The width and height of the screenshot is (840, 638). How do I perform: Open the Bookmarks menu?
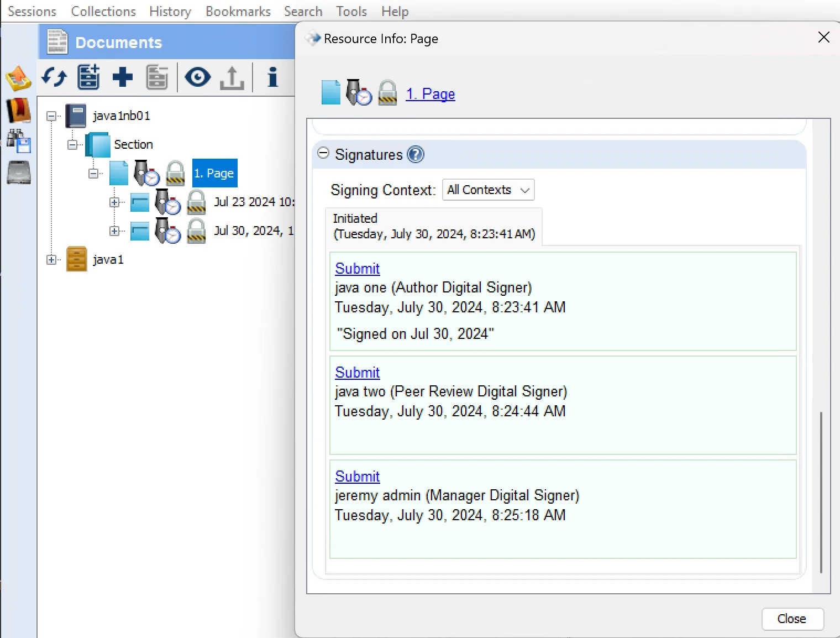click(x=238, y=12)
